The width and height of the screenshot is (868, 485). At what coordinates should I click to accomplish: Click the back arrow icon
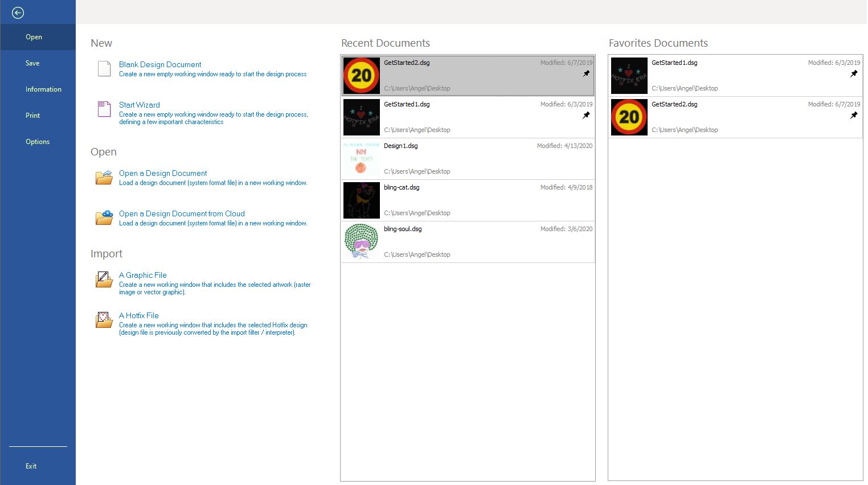[18, 13]
